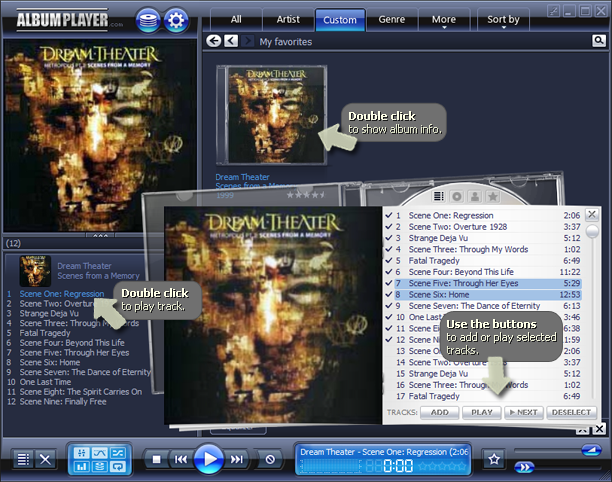Close the lower panel X button
The height and width of the screenshot is (482, 612).
(x=599, y=429)
